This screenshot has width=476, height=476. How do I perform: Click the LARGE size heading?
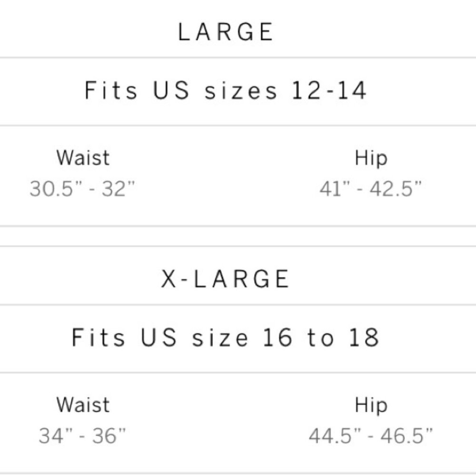click(x=226, y=32)
